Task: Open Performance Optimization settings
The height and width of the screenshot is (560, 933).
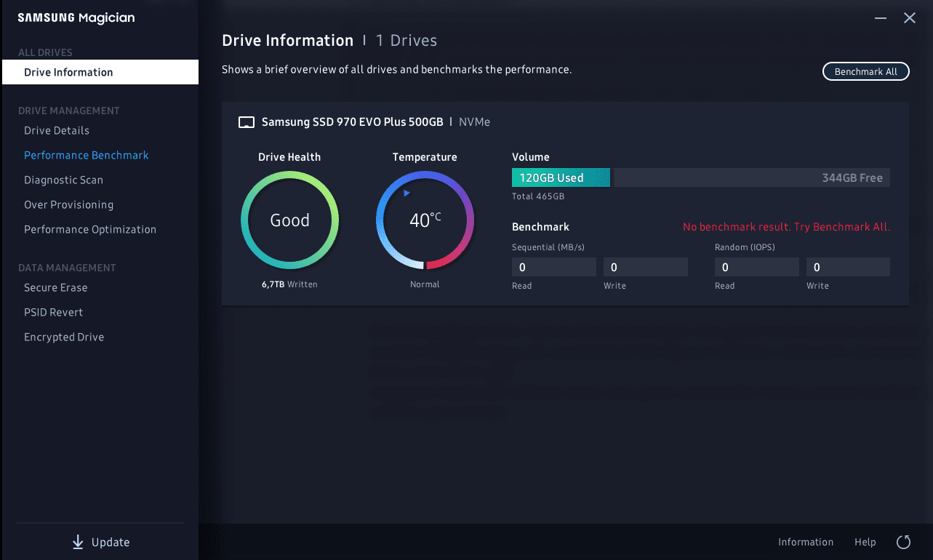Action: (x=90, y=230)
